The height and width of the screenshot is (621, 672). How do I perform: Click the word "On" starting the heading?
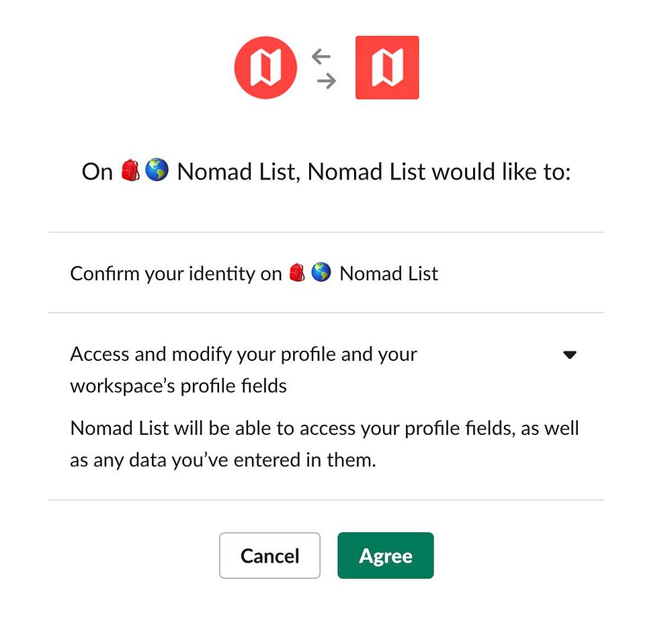pyautogui.click(x=97, y=172)
